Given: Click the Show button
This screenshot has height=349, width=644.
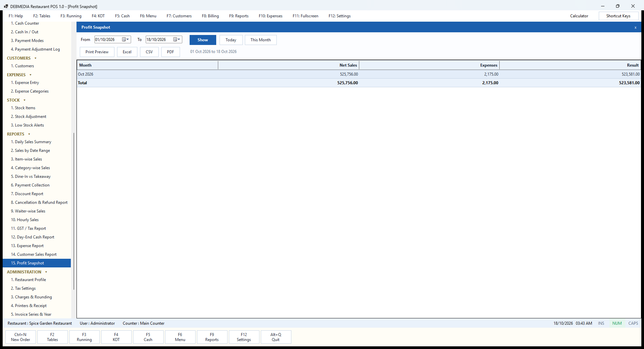Looking at the screenshot, I should (x=203, y=40).
